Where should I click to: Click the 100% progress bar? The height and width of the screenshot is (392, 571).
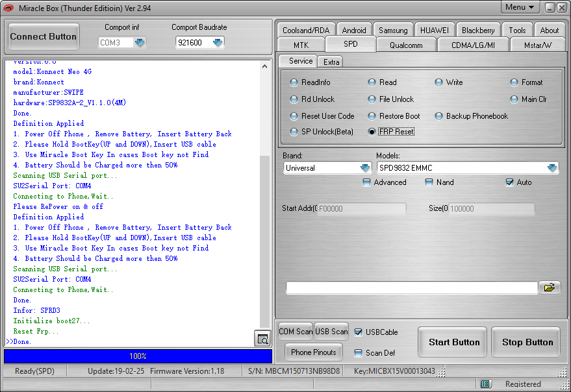point(138,356)
